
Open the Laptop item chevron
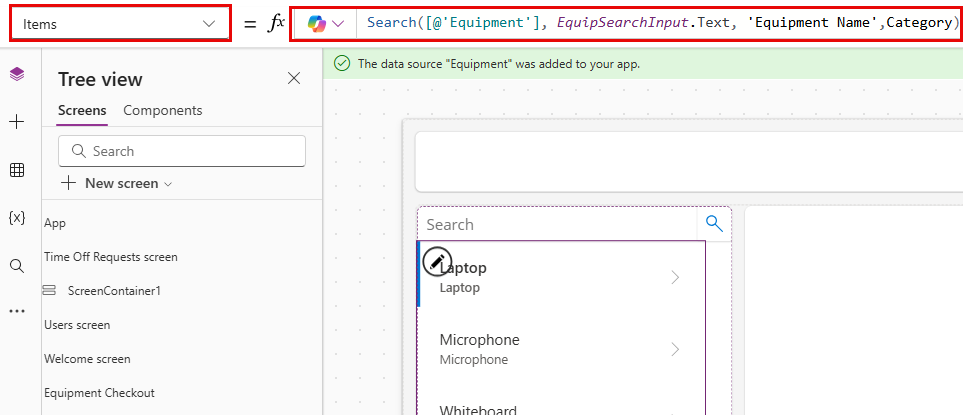pos(675,277)
